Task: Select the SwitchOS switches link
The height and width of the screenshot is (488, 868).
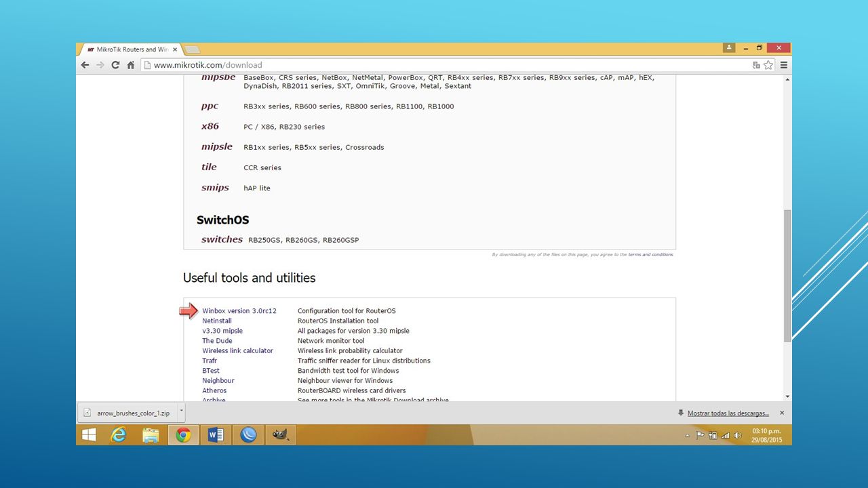Action: 222,239
